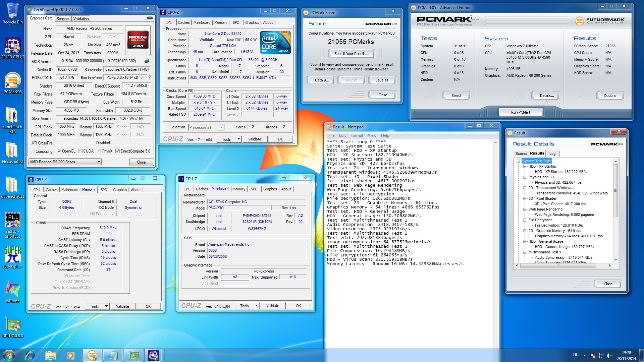Image resolution: width=644 pixels, height=362 pixels.
Task: Open Windows Explorer from the taskbar
Action: [50, 355]
